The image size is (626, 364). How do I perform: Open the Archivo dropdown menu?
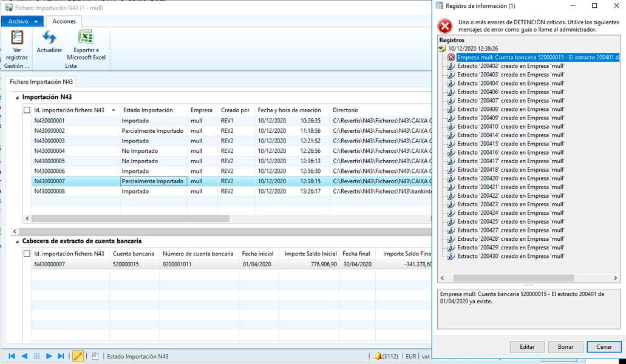pyautogui.click(x=23, y=22)
